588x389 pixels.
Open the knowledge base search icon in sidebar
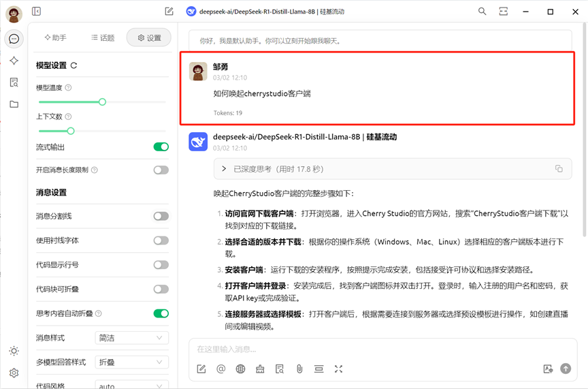(x=14, y=82)
